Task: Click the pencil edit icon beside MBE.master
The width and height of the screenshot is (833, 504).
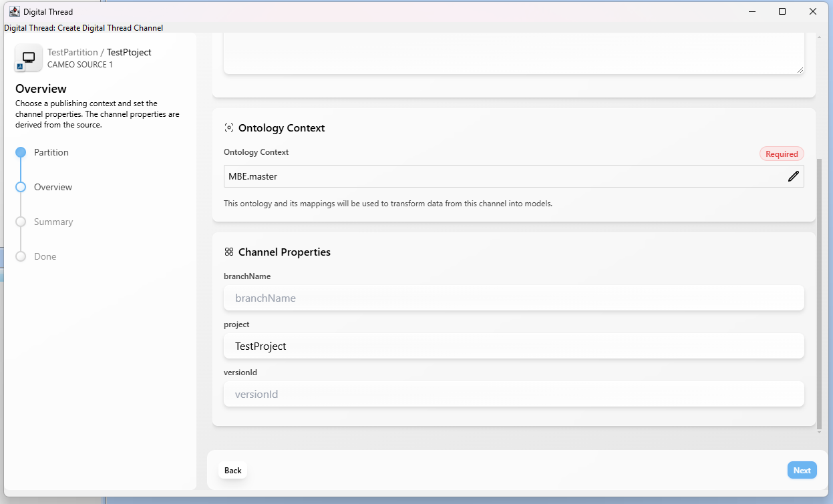Action: point(793,176)
